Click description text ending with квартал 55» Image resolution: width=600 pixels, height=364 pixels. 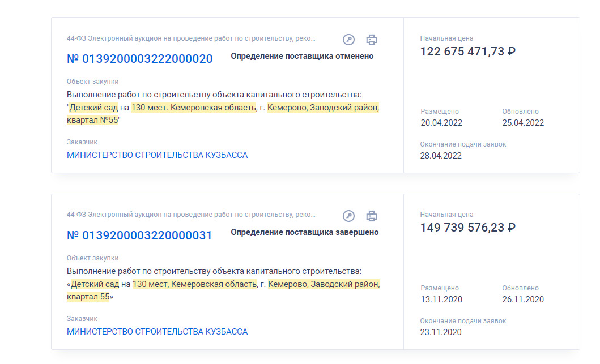tap(223, 284)
